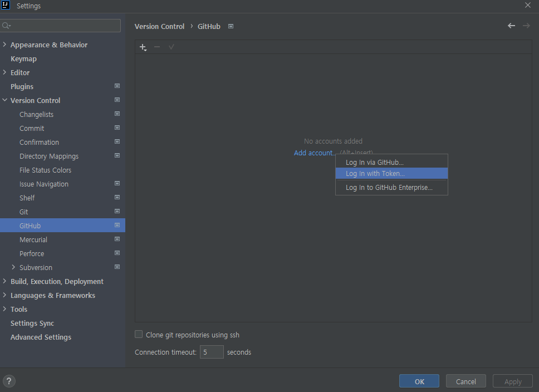Select File Status Colors settings
The image size is (539, 392).
(x=45, y=170)
